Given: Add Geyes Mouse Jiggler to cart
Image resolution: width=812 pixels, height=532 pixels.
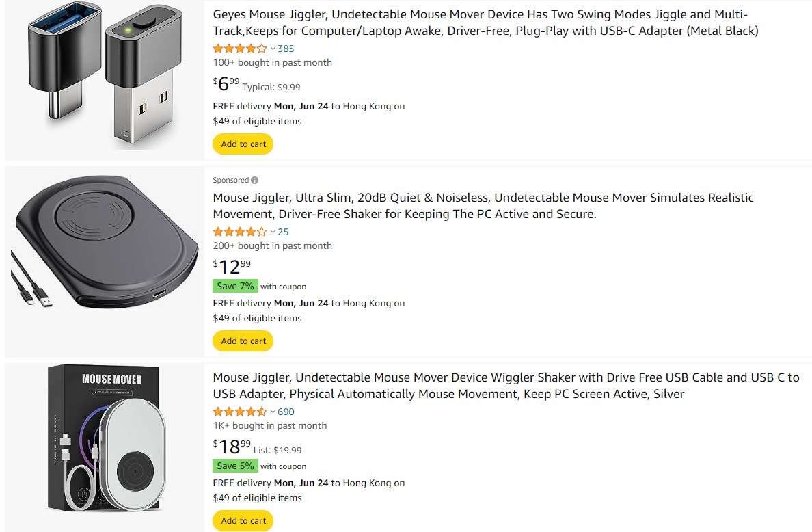Looking at the screenshot, I should (243, 144).
